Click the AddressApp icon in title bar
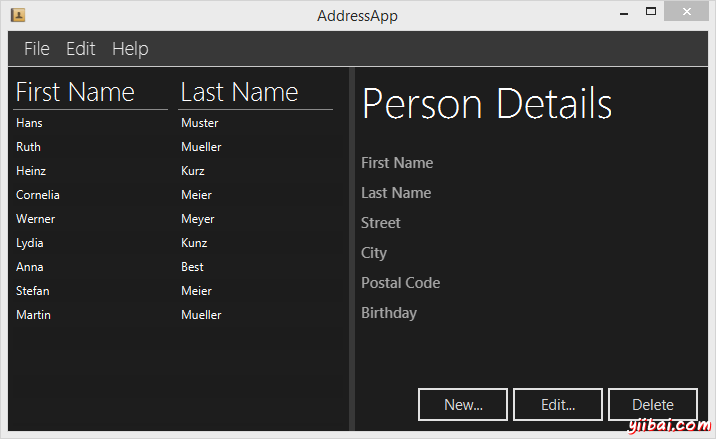Viewport: 716px width, 439px height. pos(18,15)
